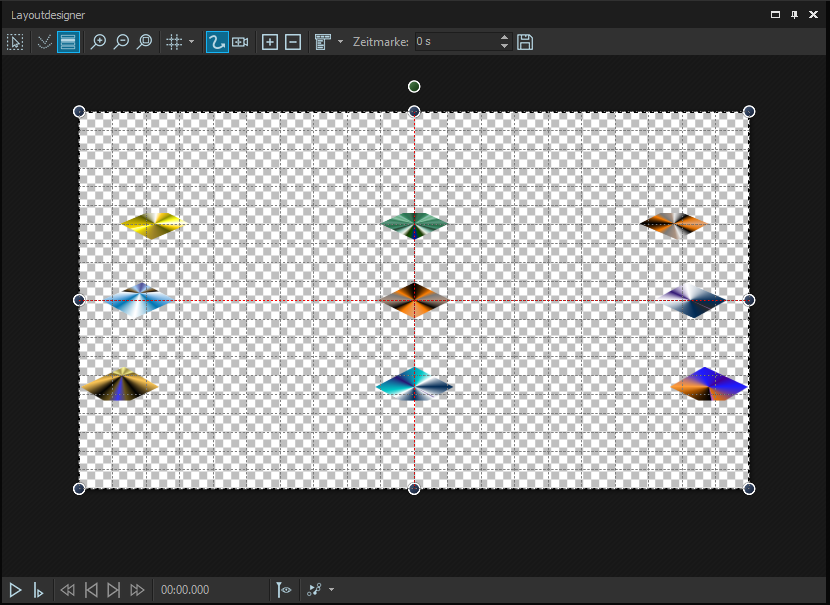
Task: Remove a motion marker with the minus icon
Action: tap(293, 42)
